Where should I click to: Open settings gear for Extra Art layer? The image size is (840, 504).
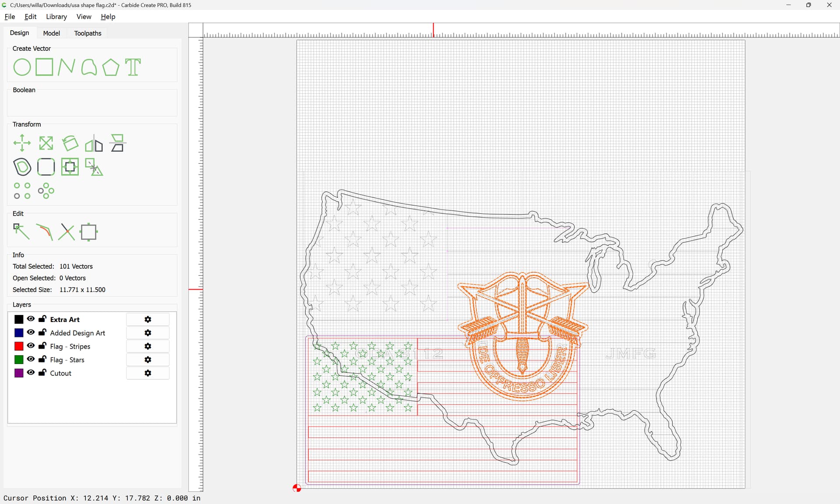pyautogui.click(x=148, y=319)
